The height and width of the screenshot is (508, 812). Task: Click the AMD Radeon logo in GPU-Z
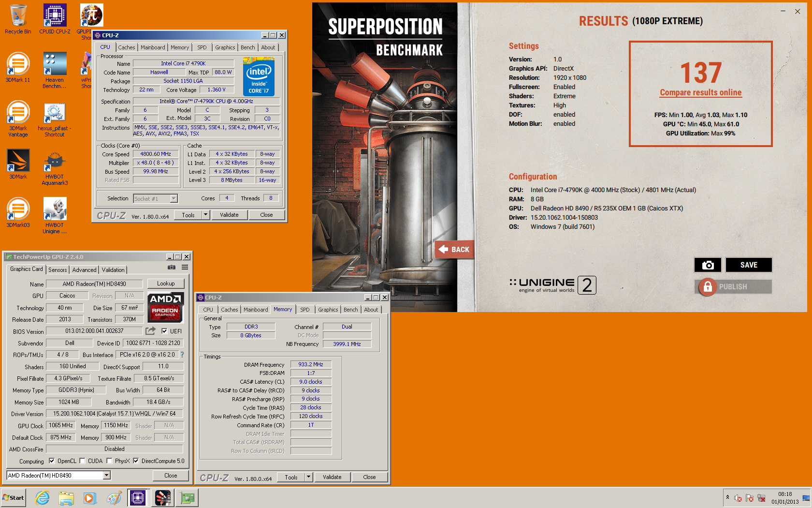165,307
